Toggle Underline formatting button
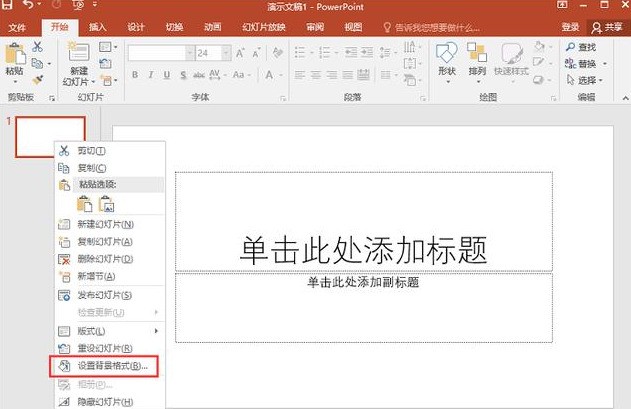Viewport: 631px width, 409px height. pyautogui.click(x=166, y=75)
